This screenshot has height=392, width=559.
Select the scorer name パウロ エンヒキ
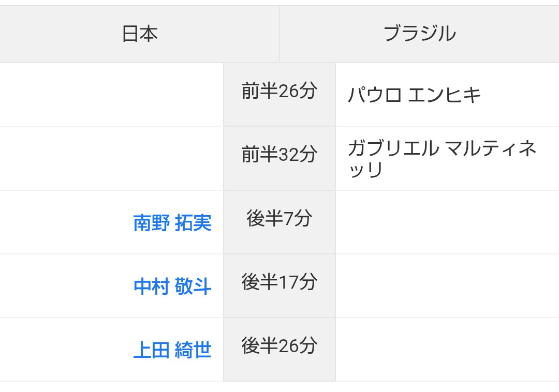tap(414, 95)
